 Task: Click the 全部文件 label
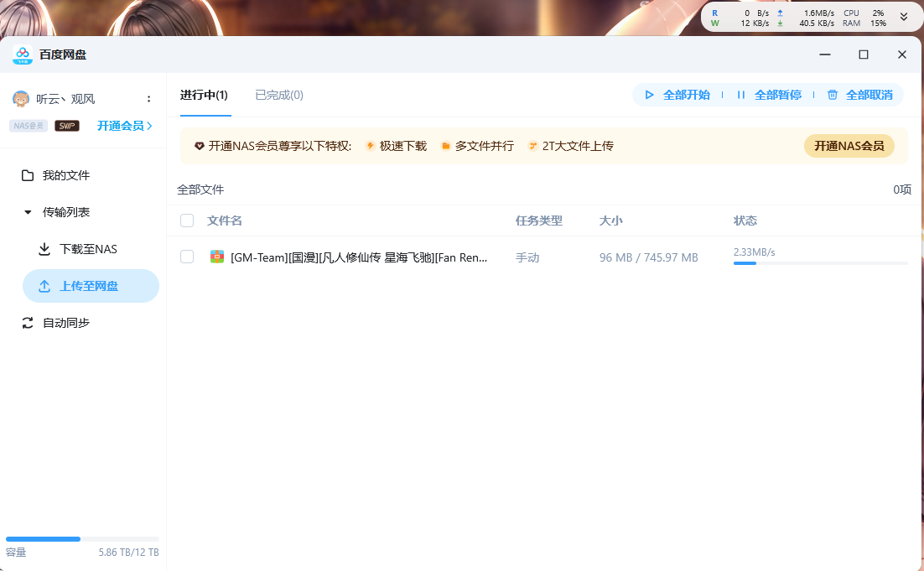coord(200,189)
